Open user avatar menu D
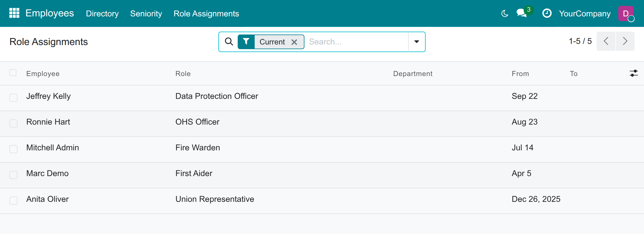This screenshot has height=234, width=644. [x=626, y=13]
